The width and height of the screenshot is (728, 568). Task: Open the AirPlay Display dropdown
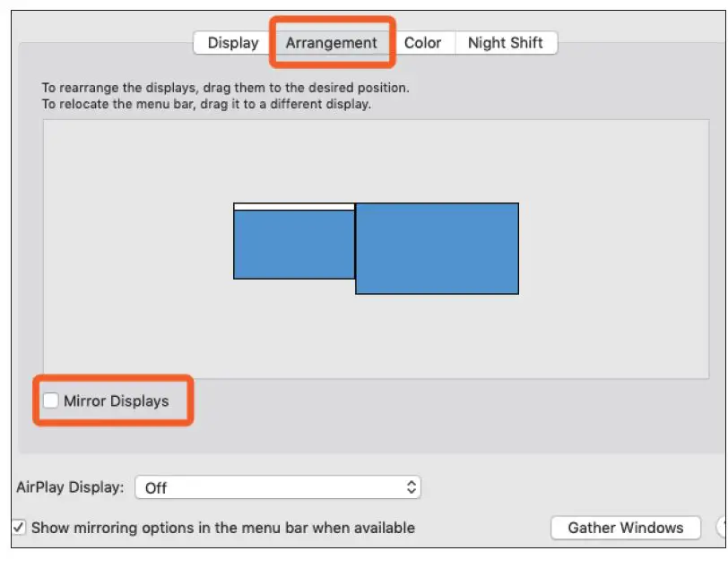(x=278, y=487)
